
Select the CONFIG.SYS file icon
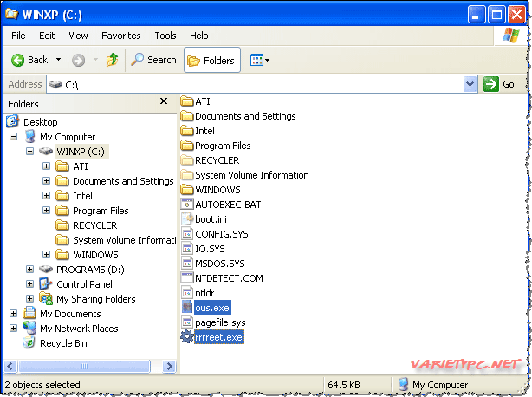(x=187, y=234)
